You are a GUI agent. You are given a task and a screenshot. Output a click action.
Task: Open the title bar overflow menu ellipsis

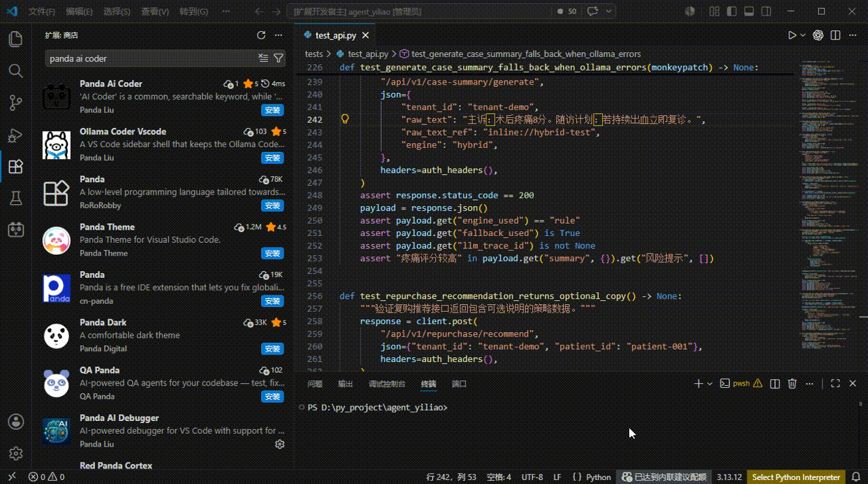pyautogui.click(x=224, y=12)
